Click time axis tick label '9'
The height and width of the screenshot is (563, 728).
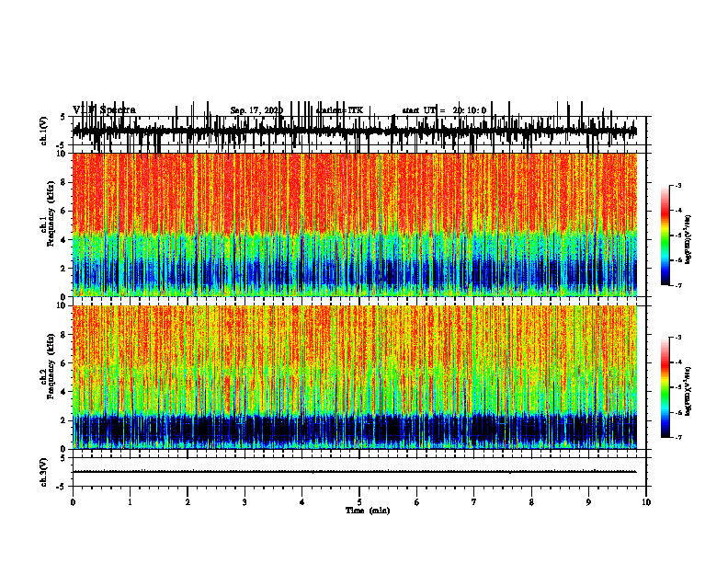coord(588,502)
